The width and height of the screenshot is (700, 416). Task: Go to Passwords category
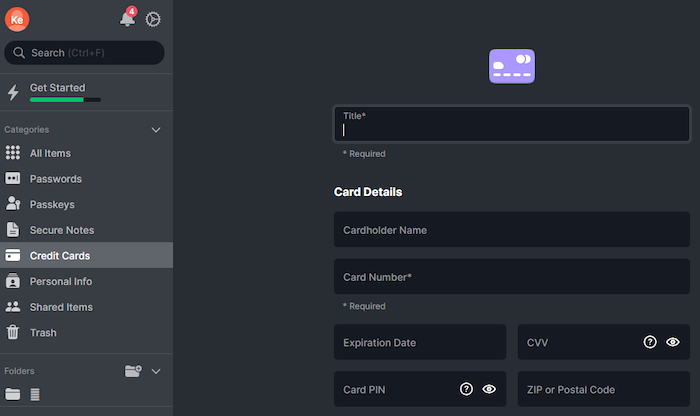[x=87, y=179]
